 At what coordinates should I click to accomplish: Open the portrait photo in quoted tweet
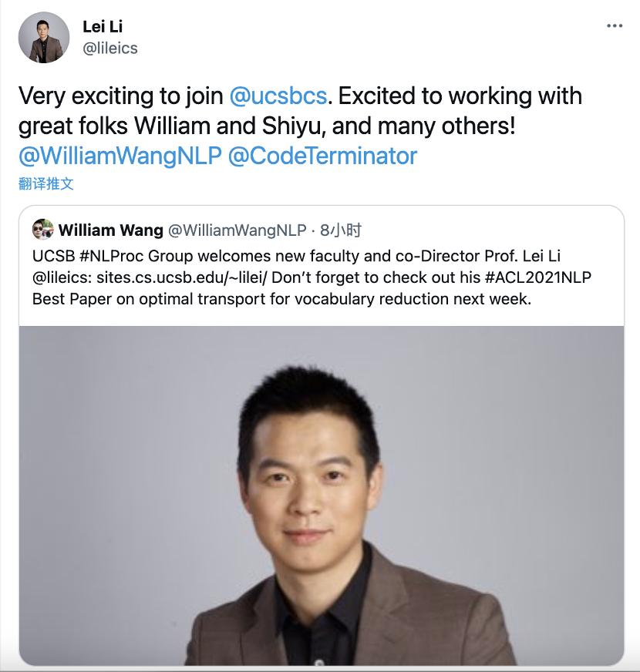click(322, 496)
